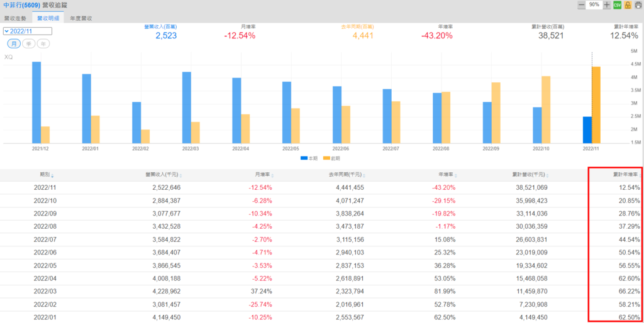Select the 2022/10 row period cell

click(45, 200)
